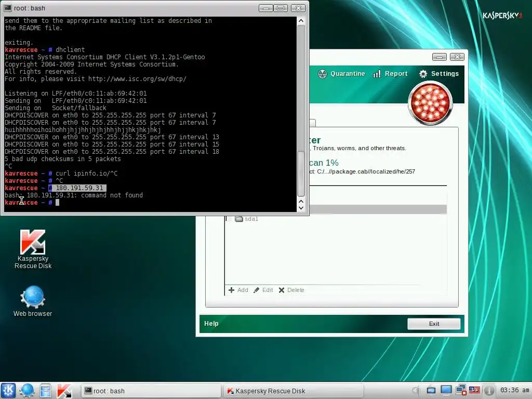
Task: Open the volume control tray icon
Action: (416, 391)
